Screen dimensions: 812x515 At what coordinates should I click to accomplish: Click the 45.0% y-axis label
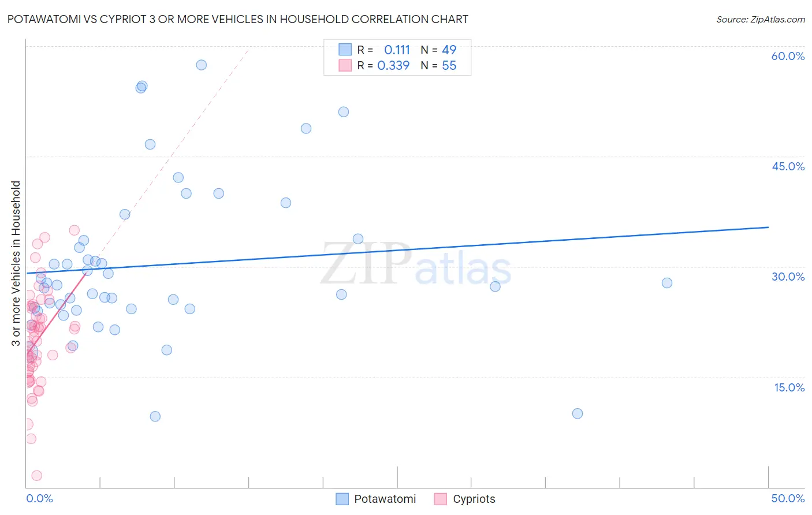coord(788,166)
